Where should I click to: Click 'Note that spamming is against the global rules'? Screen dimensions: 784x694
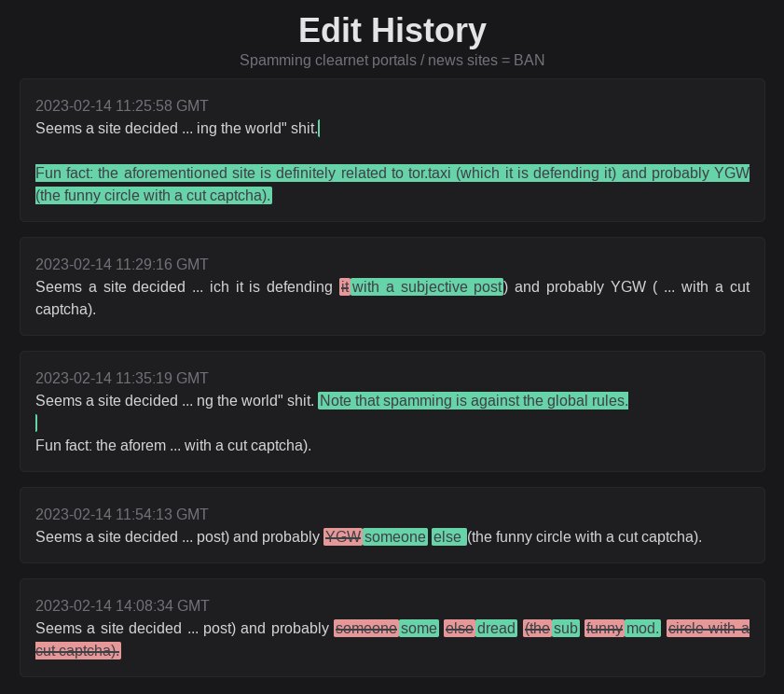(x=473, y=400)
